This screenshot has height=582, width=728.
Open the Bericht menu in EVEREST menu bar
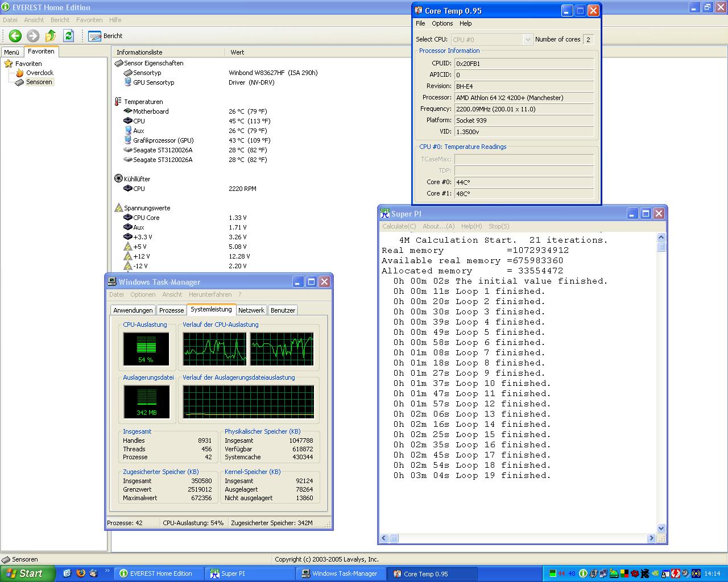pyautogui.click(x=60, y=20)
